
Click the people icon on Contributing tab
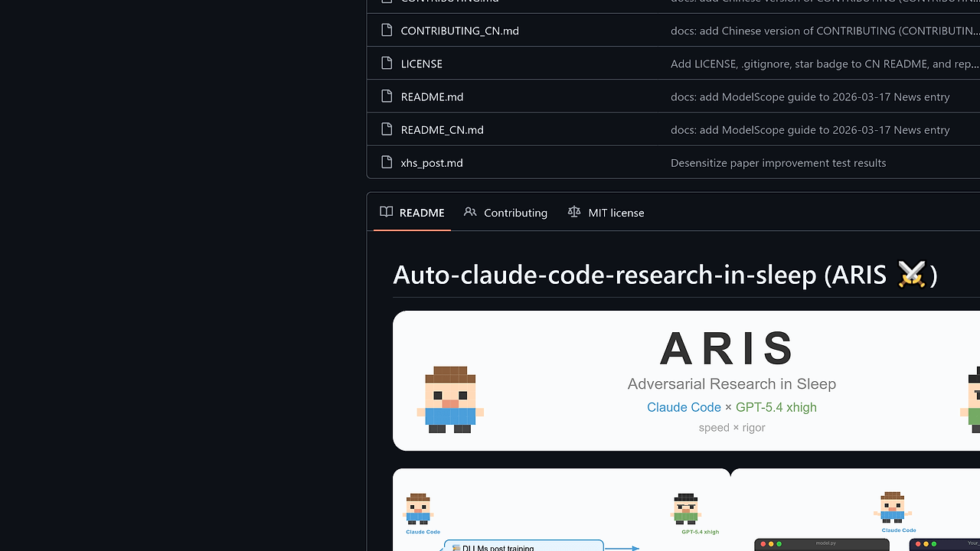click(470, 212)
